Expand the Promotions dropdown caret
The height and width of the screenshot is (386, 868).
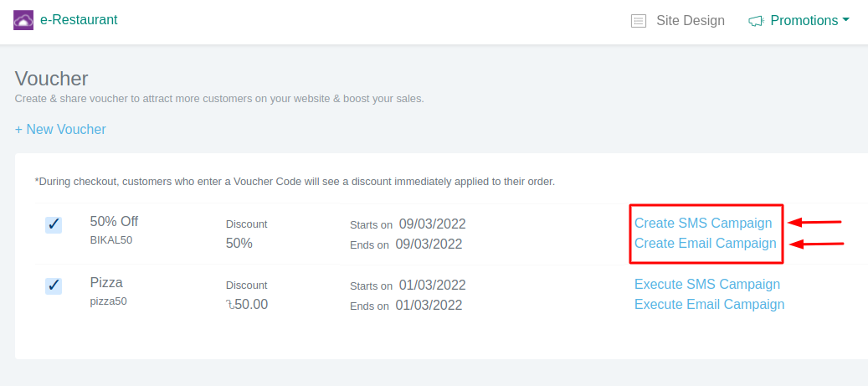click(x=846, y=19)
